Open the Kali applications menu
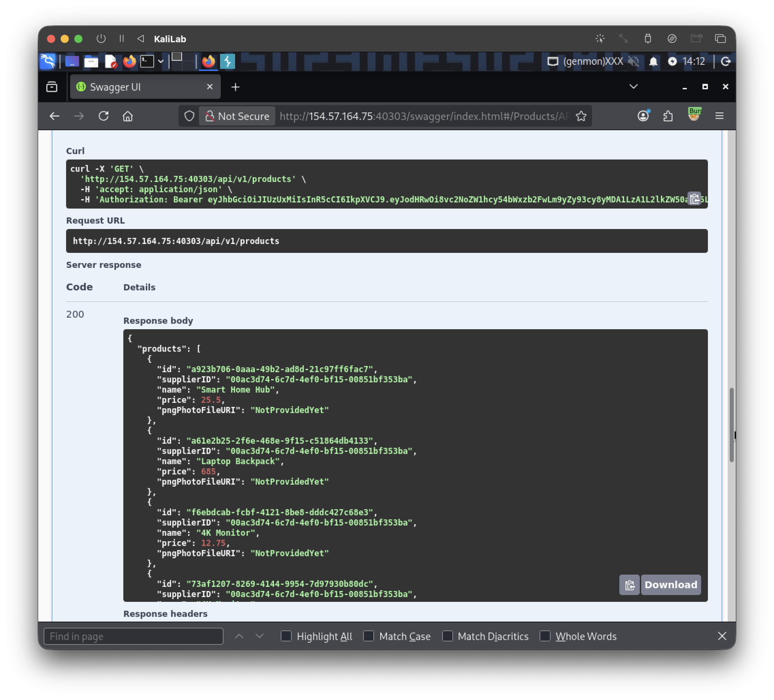The width and height of the screenshot is (774, 700). pos(48,61)
